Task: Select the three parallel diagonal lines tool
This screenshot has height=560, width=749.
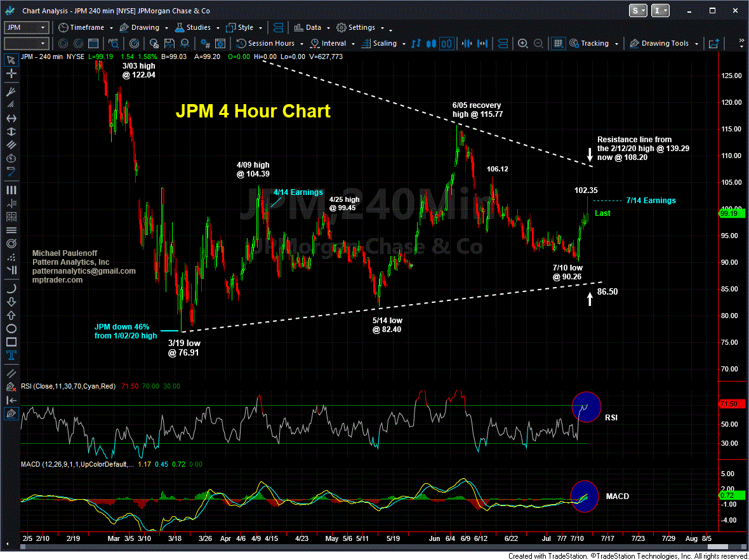Action: pos(11,145)
